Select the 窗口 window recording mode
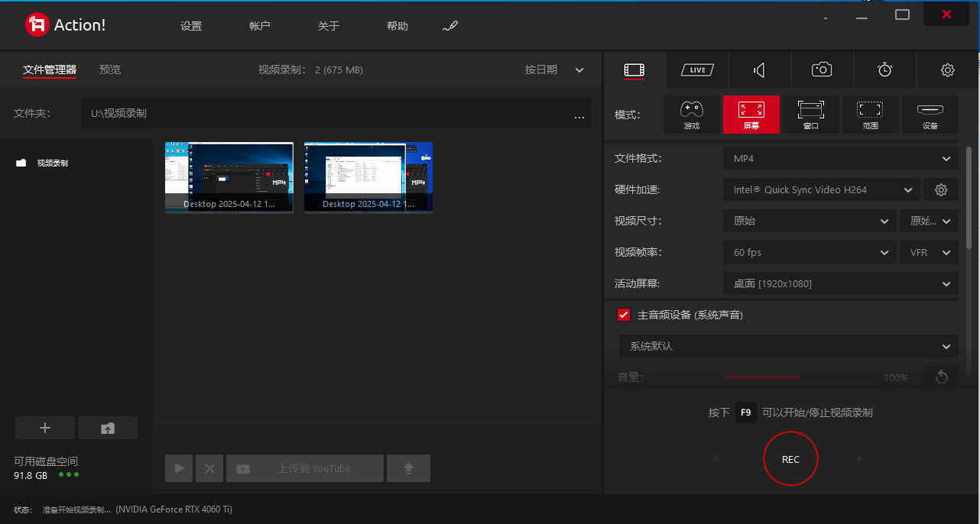This screenshot has height=524, width=980. click(x=811, y=115)
